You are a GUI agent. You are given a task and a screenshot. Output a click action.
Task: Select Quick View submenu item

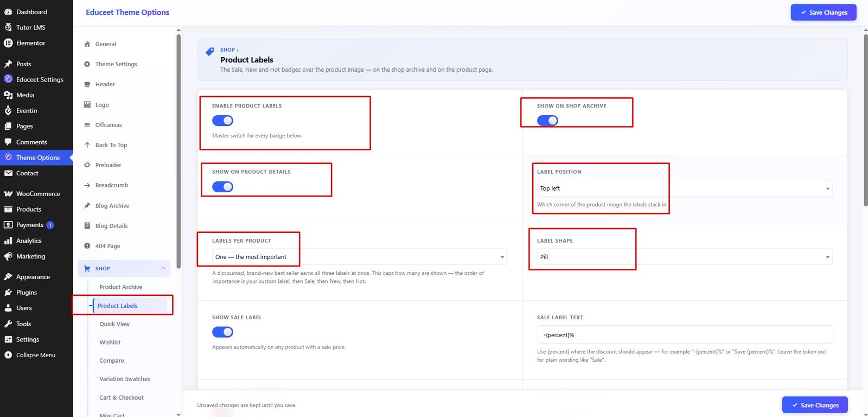pos(114,324)
